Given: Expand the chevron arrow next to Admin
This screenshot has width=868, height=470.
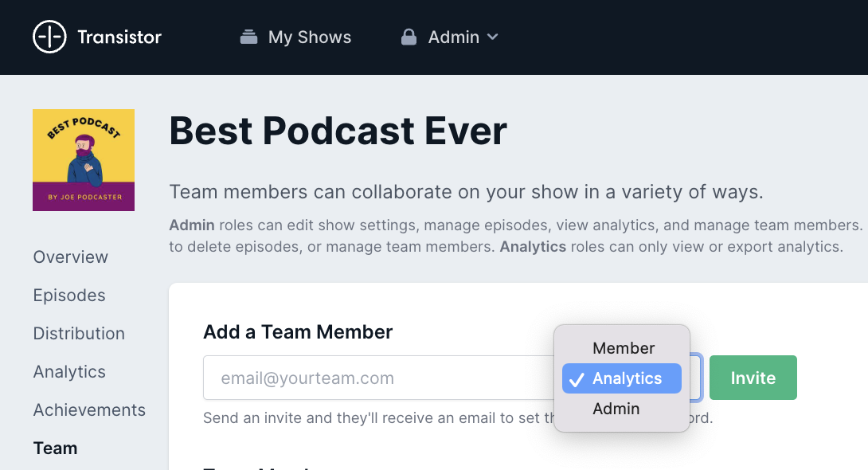Looking at the screenshot, I should point(492,37).
